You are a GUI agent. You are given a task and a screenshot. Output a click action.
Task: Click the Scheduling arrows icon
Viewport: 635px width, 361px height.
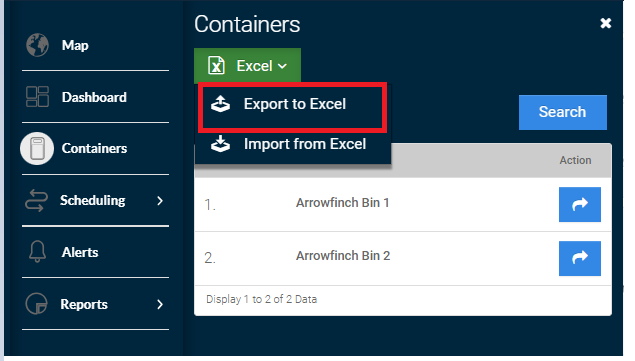(36, 200)
